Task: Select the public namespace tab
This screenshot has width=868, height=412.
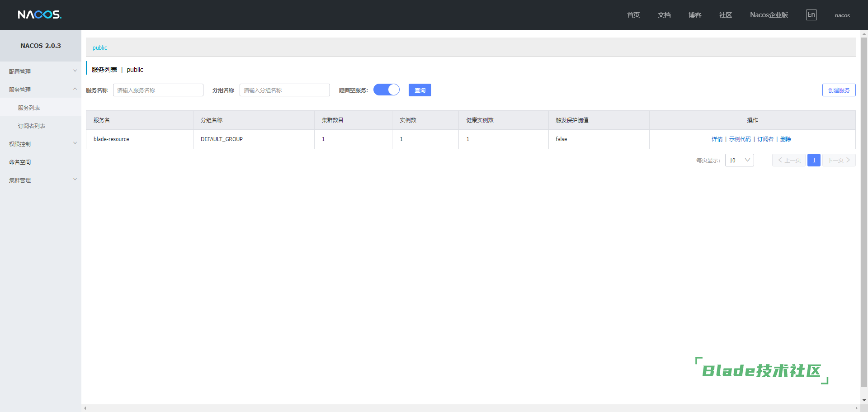Action: click(100, 47)
